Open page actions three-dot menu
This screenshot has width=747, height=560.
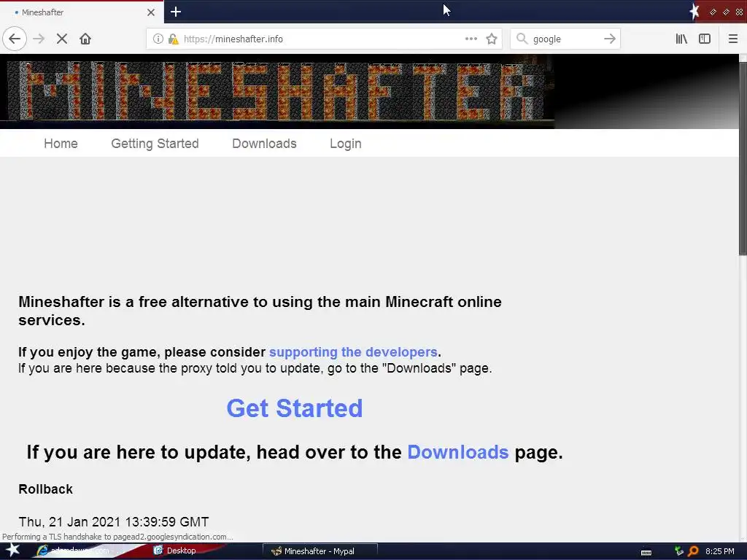click(x=471, y=39)
